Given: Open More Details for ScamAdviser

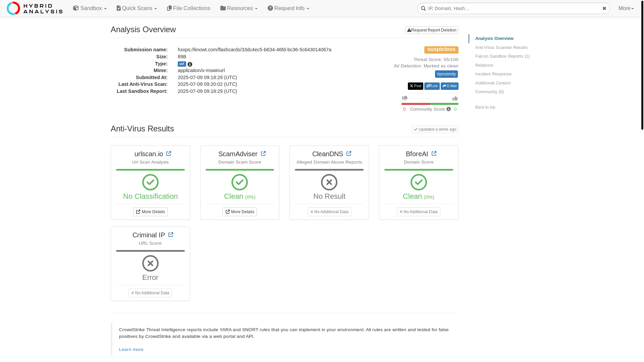Looking at the screenshot, I should (x=240, y=212).
